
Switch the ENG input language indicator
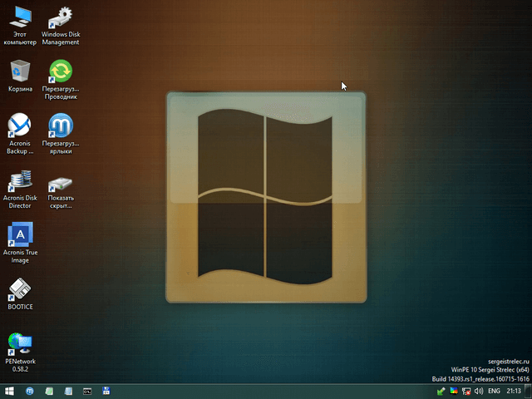pyautogui.click(x=494, y=391)
